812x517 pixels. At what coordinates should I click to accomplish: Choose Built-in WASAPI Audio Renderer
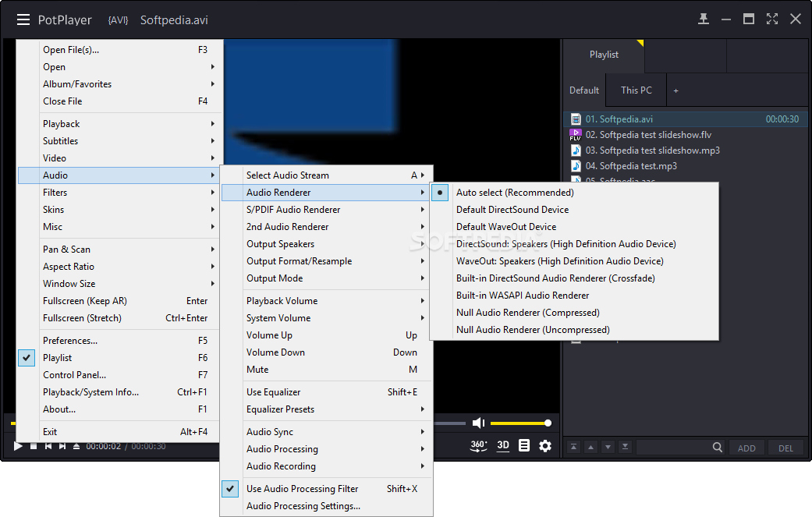coord(574,296)
